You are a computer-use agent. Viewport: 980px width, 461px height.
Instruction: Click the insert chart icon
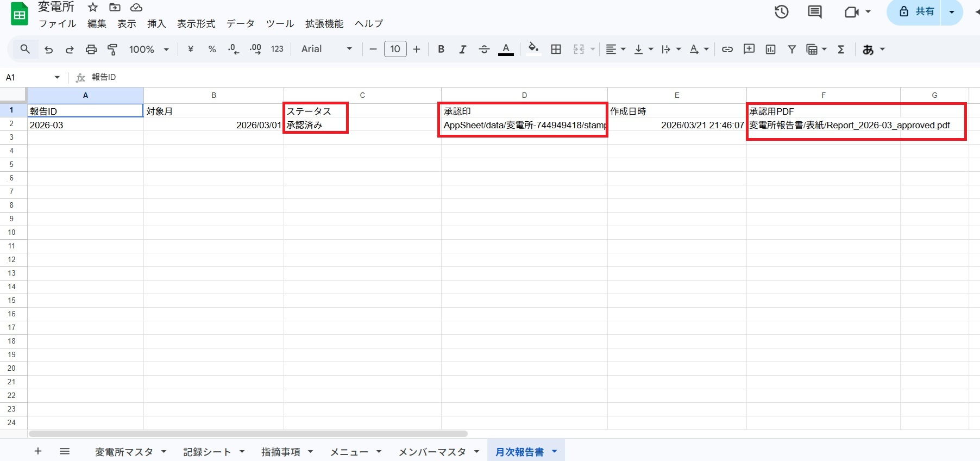pyautogui.click(x=770, y=49)
